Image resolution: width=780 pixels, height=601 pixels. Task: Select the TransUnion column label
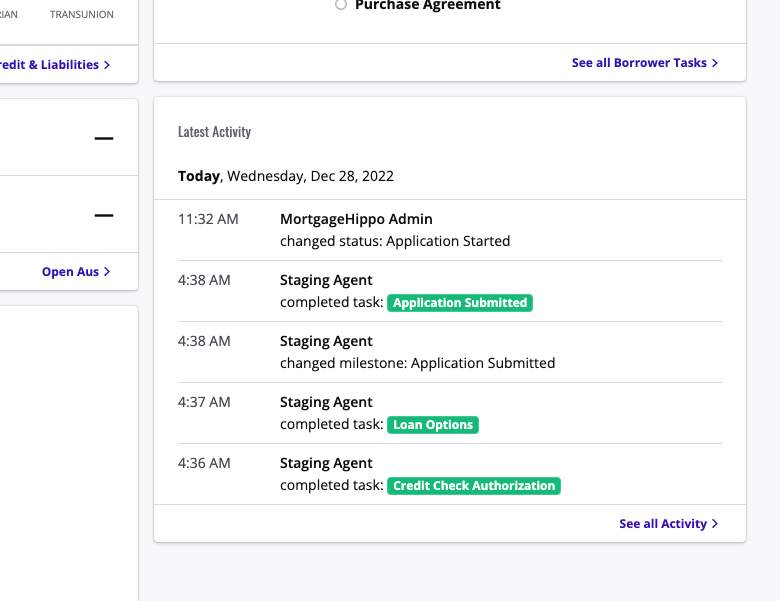tap(82, 15)
